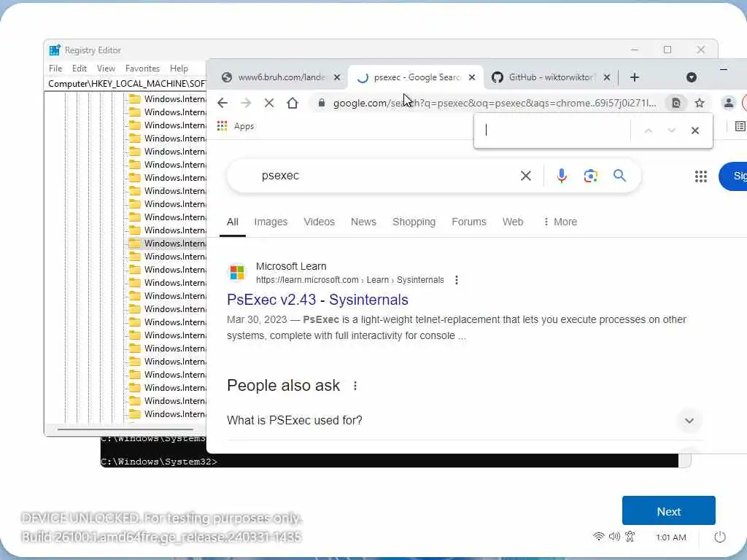Search by image with Google Lens
This screenshot has height=560, width=747.
(x=591, y=176)
